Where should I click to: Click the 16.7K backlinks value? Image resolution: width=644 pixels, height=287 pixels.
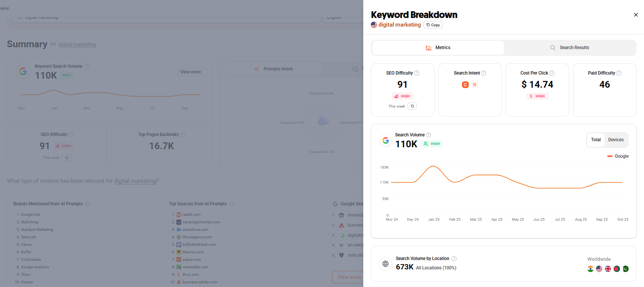[161, 146]
